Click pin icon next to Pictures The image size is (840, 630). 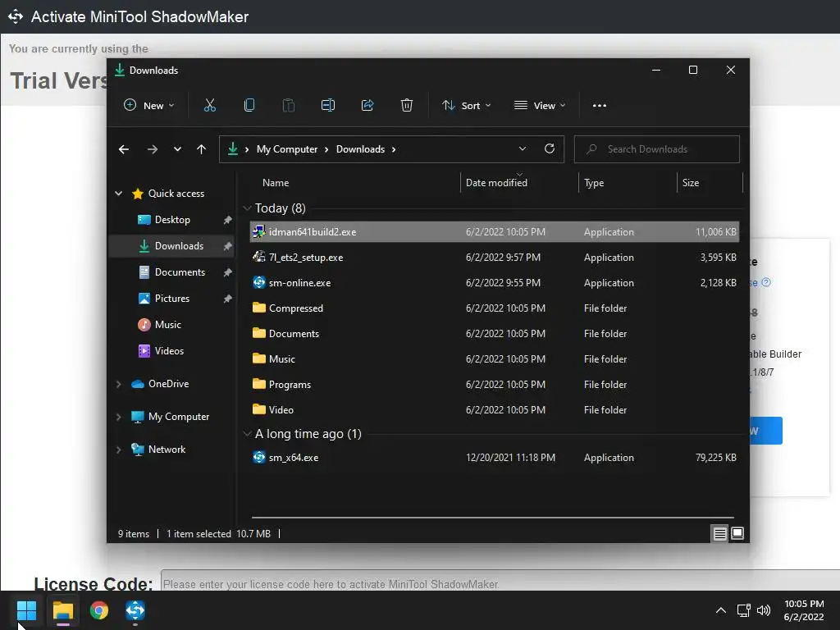coord(228,299)
